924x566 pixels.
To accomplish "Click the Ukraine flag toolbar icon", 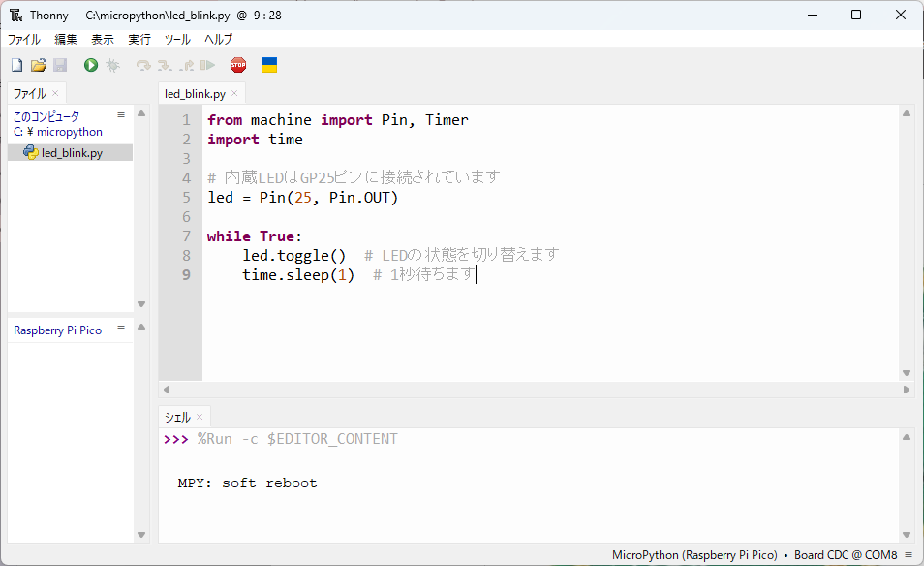I will point(269,65).
